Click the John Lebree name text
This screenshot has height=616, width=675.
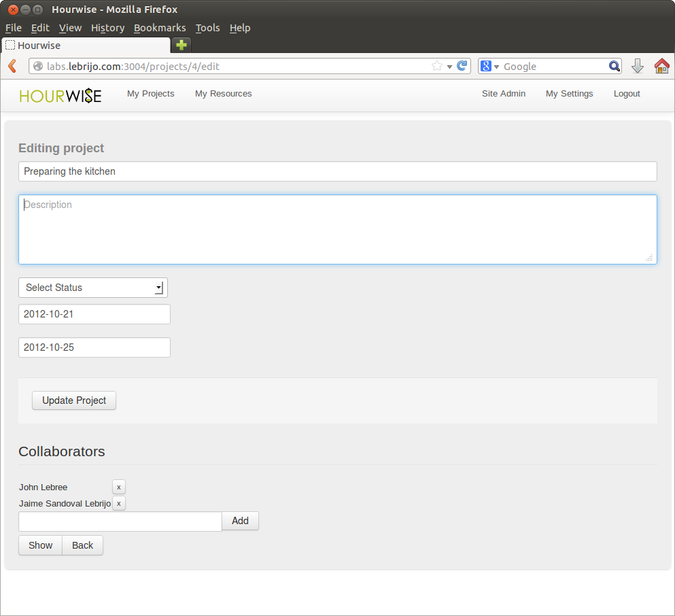pos(43,487)
